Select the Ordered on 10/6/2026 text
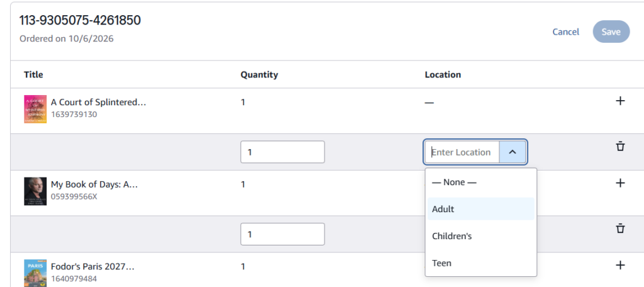 [67, 38]
